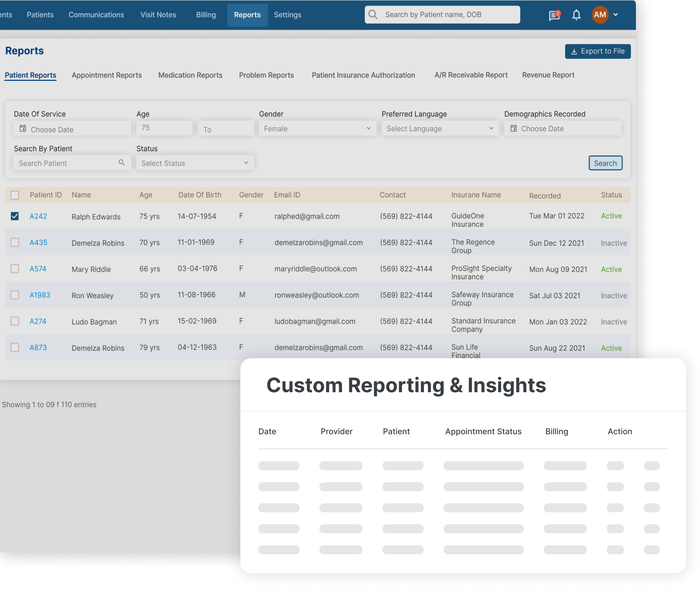Open the Billing menu item
Image resolution: width=700 pixels, height=612 pixels.
[206, 15]
